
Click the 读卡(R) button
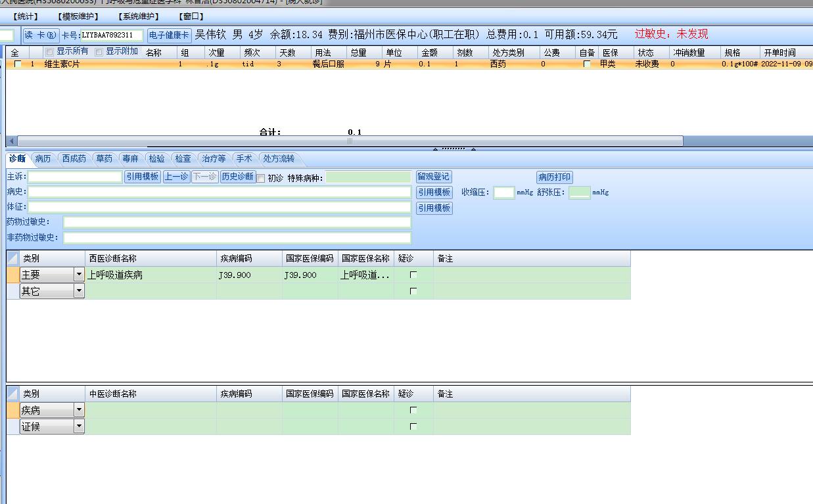click(x=41, y=35)
